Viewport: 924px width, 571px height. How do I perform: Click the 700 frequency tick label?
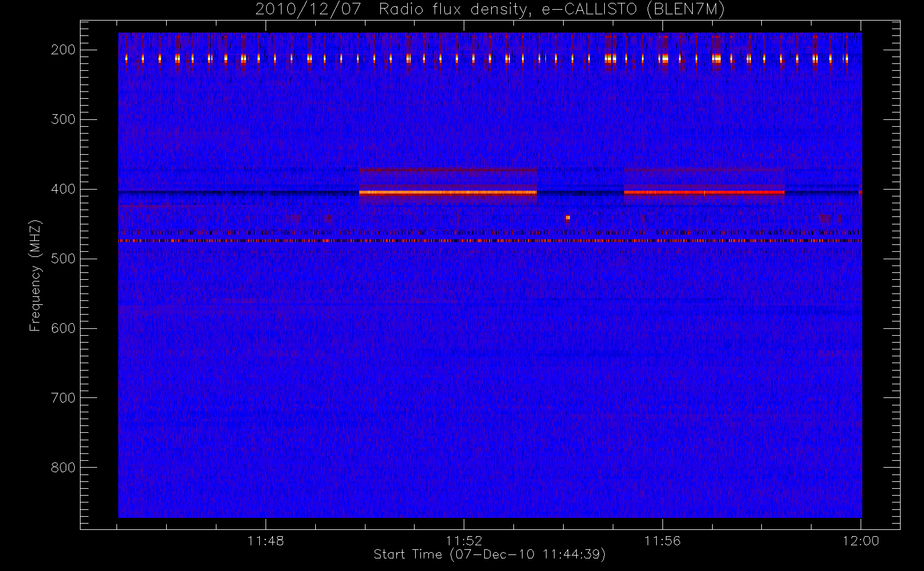point(63,398)
